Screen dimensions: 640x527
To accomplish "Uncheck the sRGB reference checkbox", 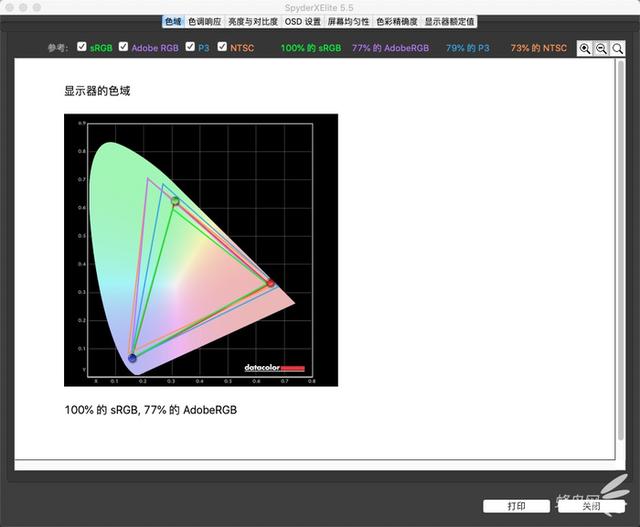I will click(x=82, y=47).
